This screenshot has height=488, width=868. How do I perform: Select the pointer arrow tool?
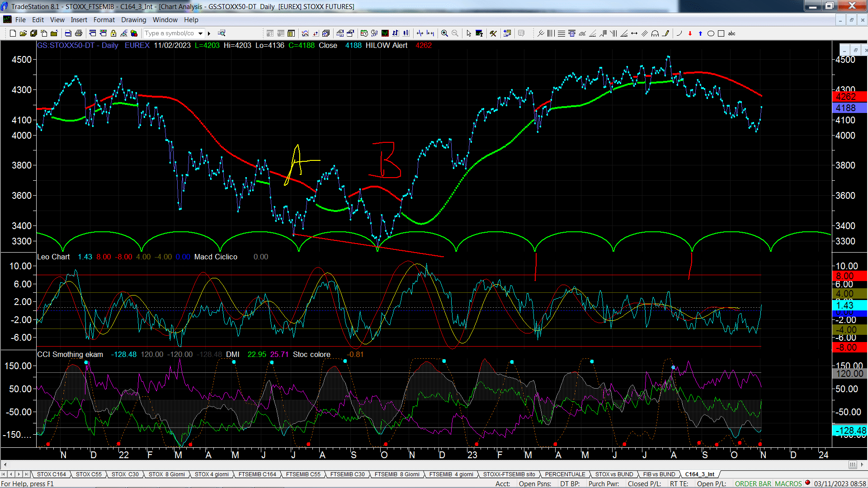pyautogui.click(x=469, y=33)
